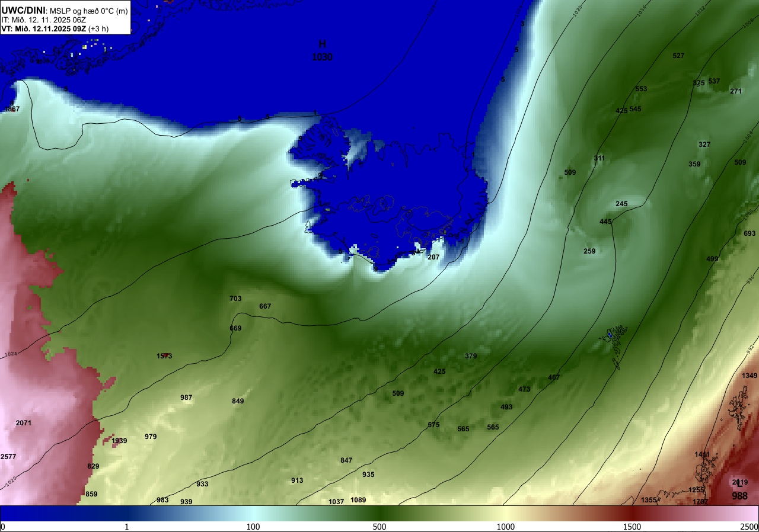Click the '669' height value

[235, 328]
